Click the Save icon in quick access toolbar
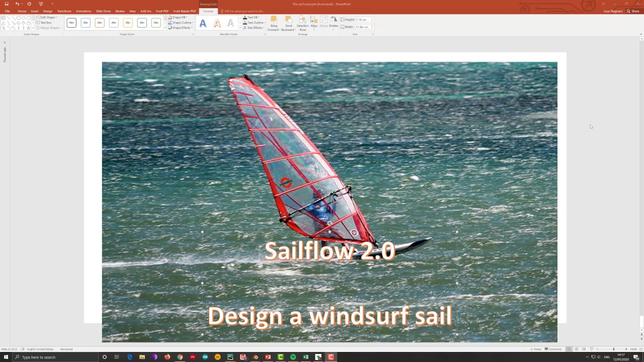 [x=7, y=4]
